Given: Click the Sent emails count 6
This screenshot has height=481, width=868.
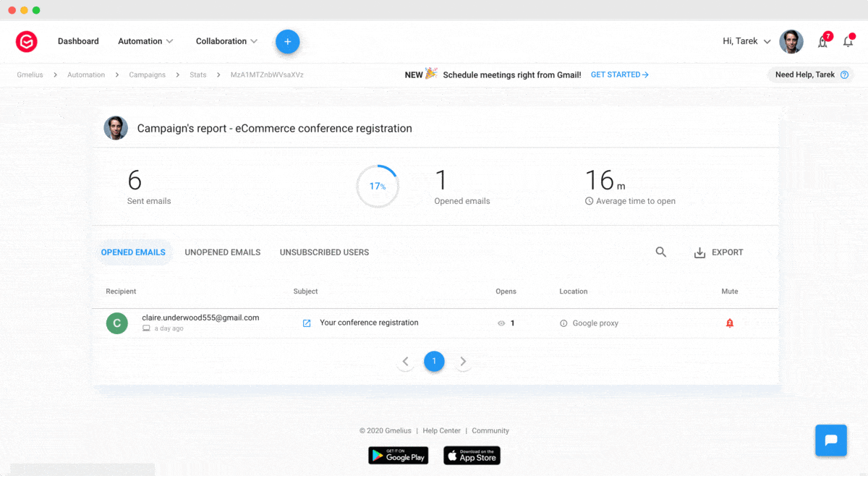Looking at the screenshot, I should point(135,179).
